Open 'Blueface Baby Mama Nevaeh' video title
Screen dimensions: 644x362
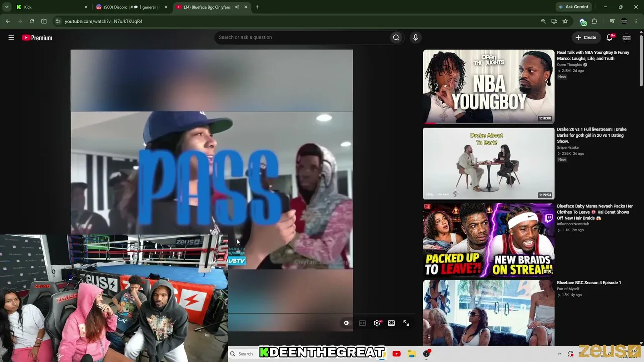click(x=595, y=212)
